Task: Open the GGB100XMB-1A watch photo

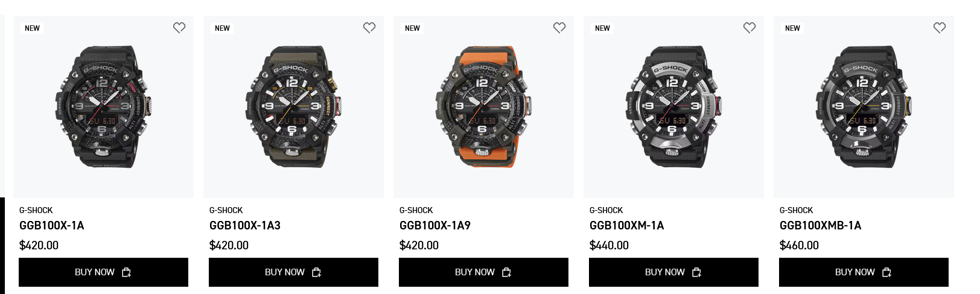Action: point(864,107)
